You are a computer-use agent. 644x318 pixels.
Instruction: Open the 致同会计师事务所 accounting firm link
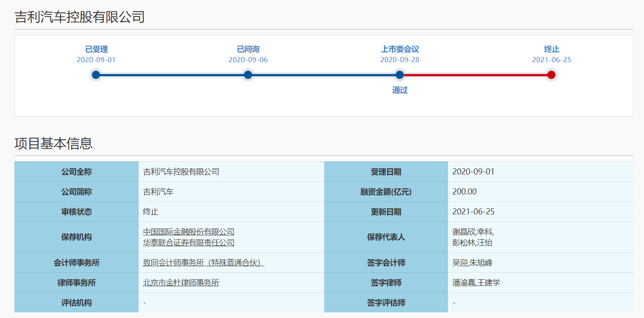click(204, 263)
